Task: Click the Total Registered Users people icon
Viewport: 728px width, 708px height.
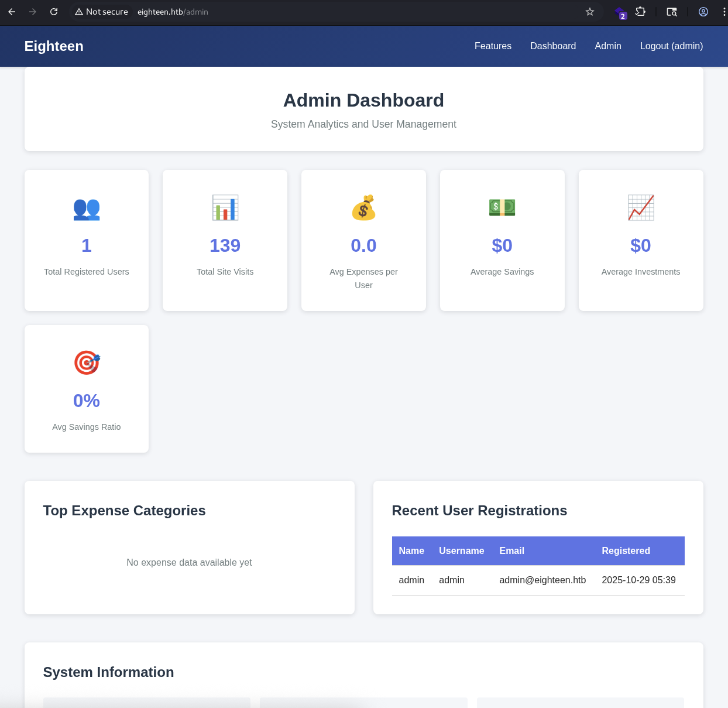Action: (86, 208)
